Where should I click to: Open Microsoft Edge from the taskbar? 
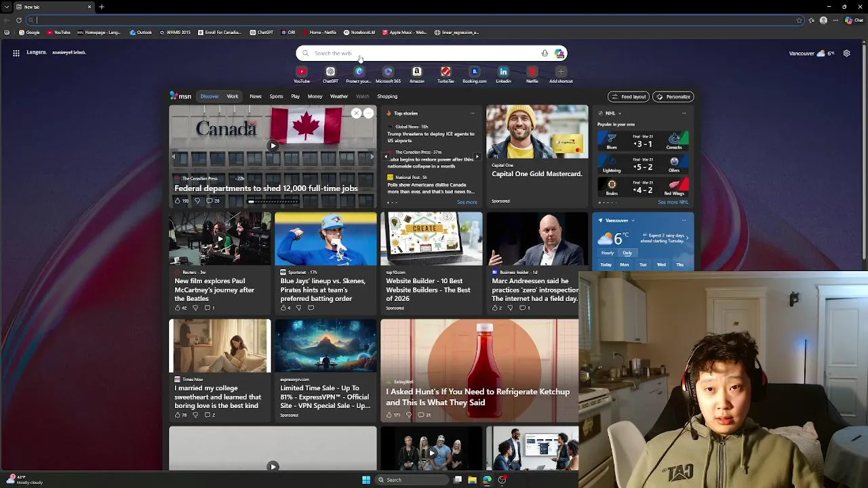click(487, 480)
